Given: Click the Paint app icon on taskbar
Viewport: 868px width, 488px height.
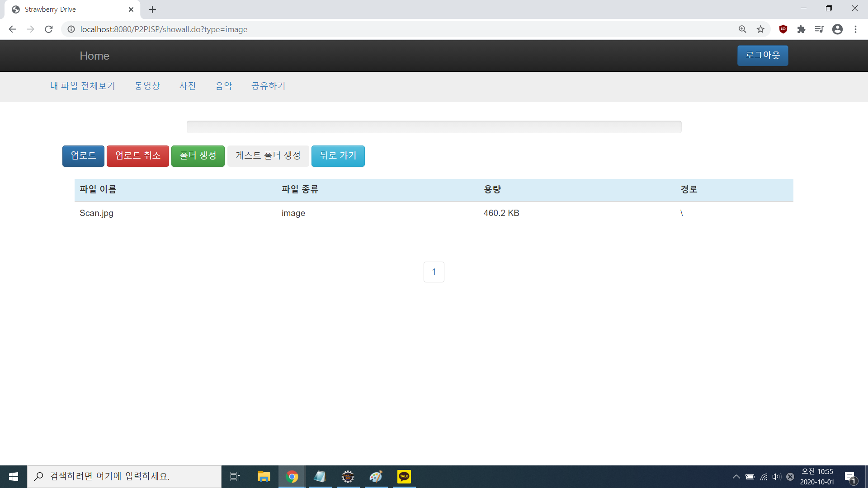Looking at the screenshot, I should click(376, 476).
